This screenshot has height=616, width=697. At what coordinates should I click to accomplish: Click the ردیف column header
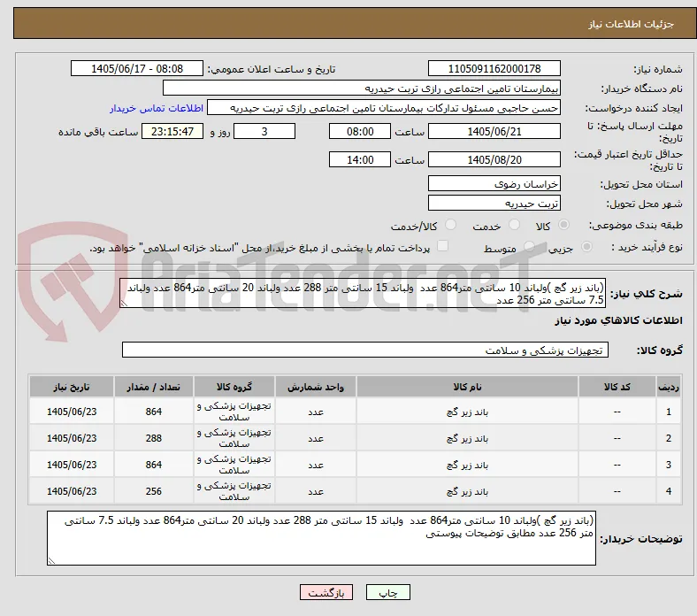coord(669,387)
